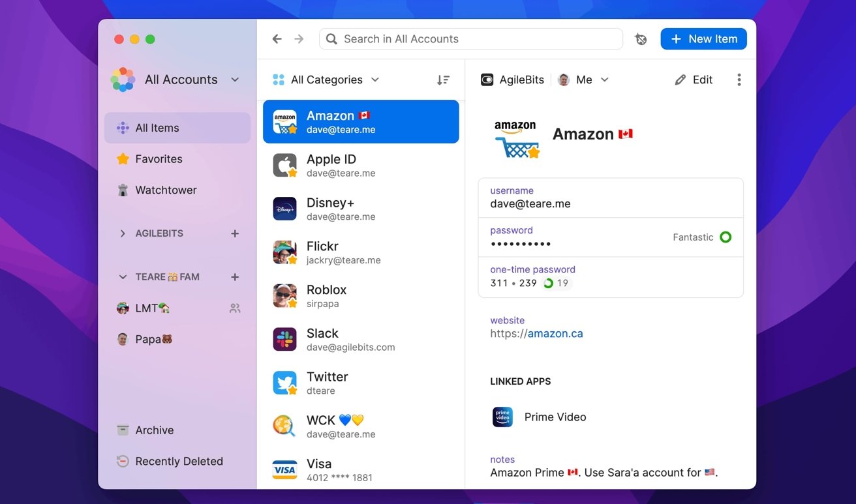Open the All Accounts switcher dropdown
This screenshot has height=504, width=856.
click(175, 80)
